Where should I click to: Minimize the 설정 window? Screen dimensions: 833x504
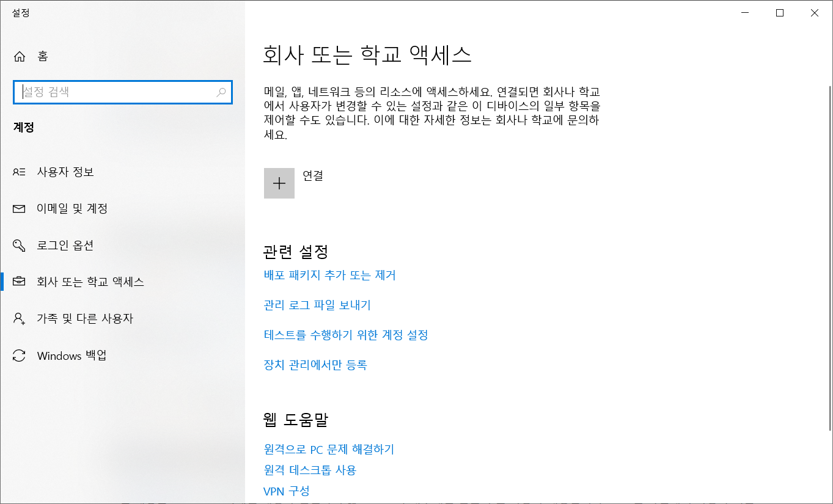(744, 13)
